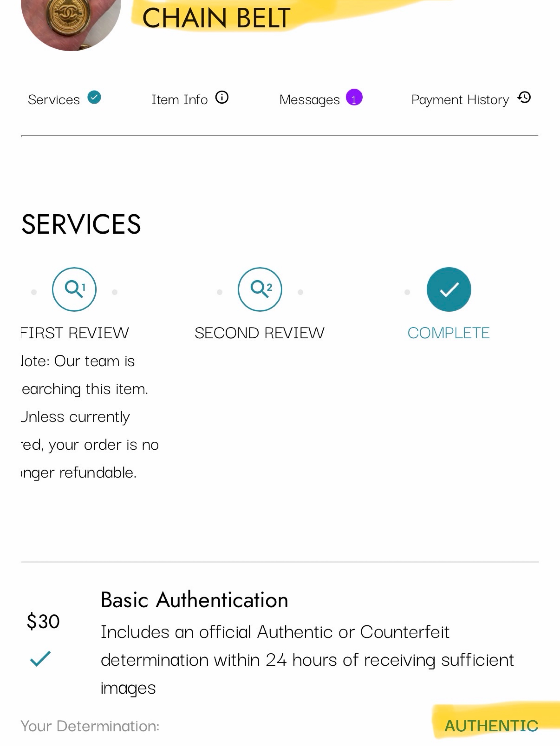This screenshot has height=746, width=560.
Task: Open the Chanel item thumbnail photo
Action: [71, 20]
